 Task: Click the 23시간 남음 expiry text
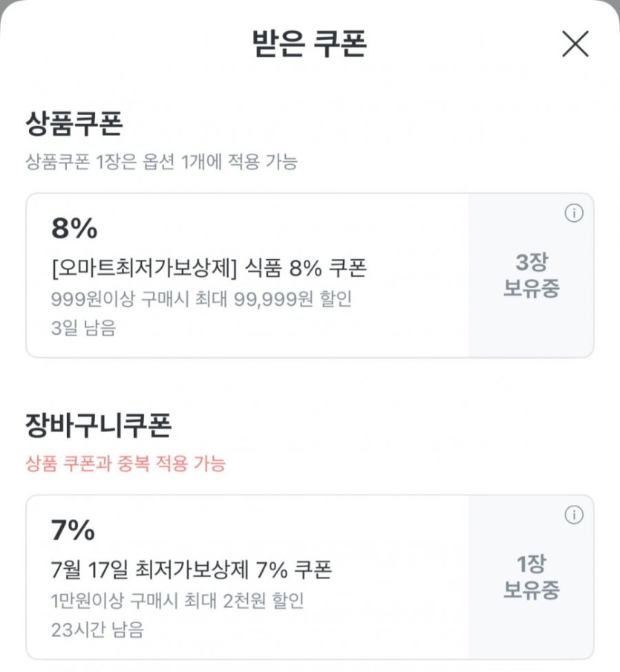tap(97, 630)
